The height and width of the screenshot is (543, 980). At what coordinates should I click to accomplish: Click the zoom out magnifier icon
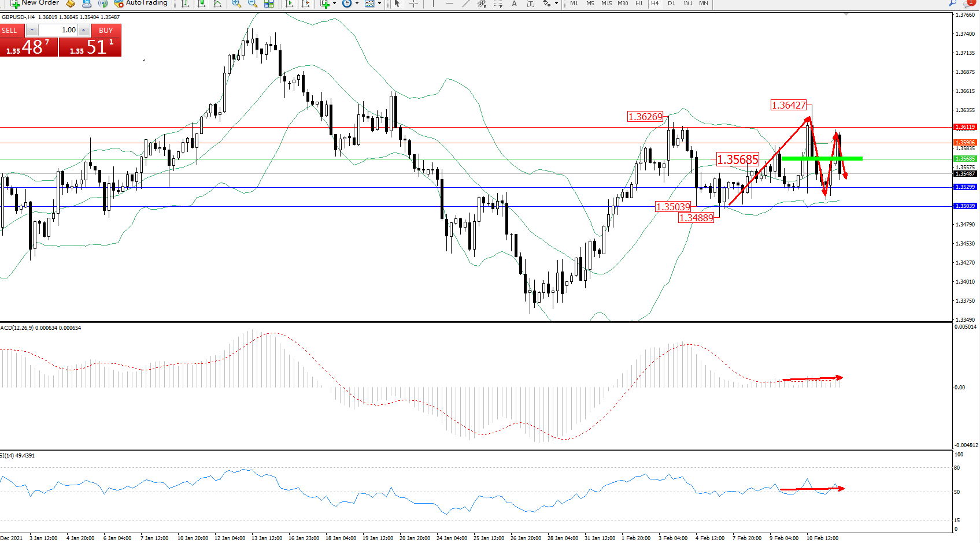252,3
